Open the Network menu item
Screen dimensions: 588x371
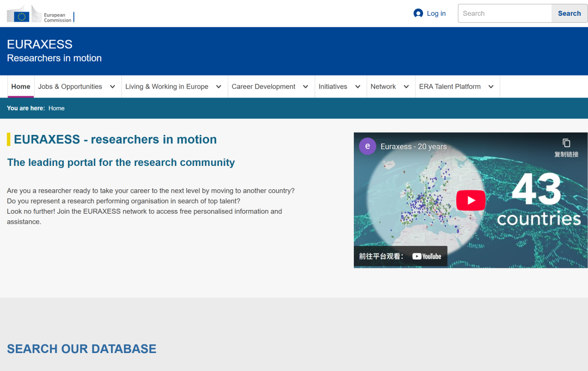[x=383, y=86]
